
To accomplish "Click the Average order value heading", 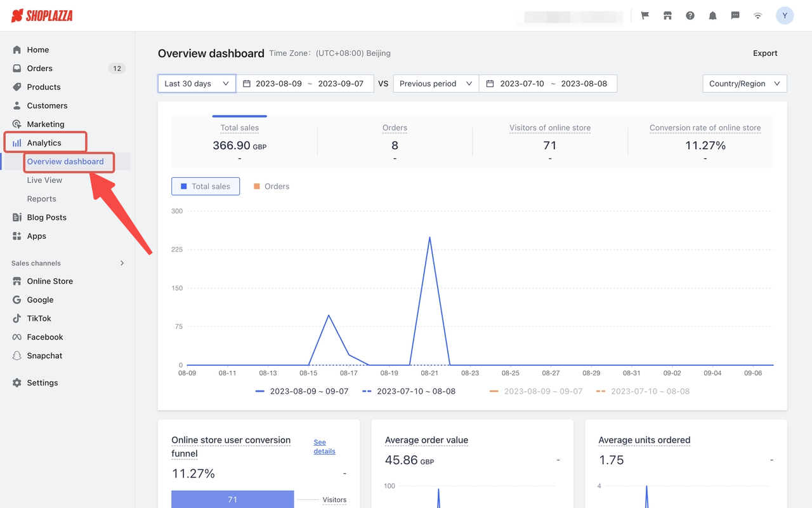I will click(426, 440).
